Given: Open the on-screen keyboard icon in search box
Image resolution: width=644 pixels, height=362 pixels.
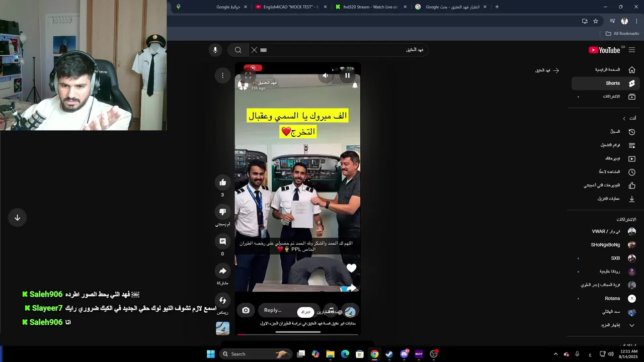Looking at the screenshot, I should click(263, 50).
